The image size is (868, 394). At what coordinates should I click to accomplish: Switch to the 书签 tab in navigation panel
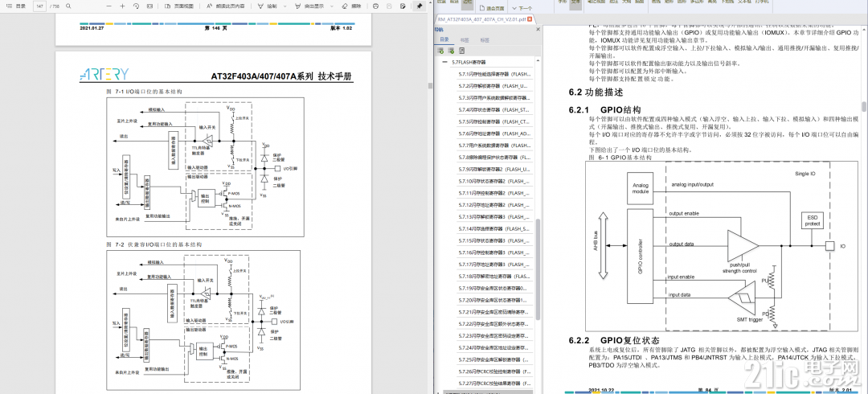[x=465, y=40]
